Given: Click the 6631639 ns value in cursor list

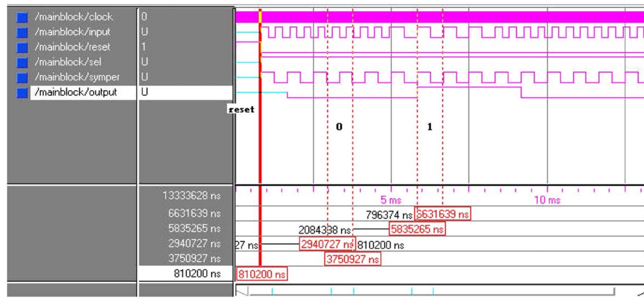Looking at the screenshot, I should pyautogui.click(x=194, y=213).
